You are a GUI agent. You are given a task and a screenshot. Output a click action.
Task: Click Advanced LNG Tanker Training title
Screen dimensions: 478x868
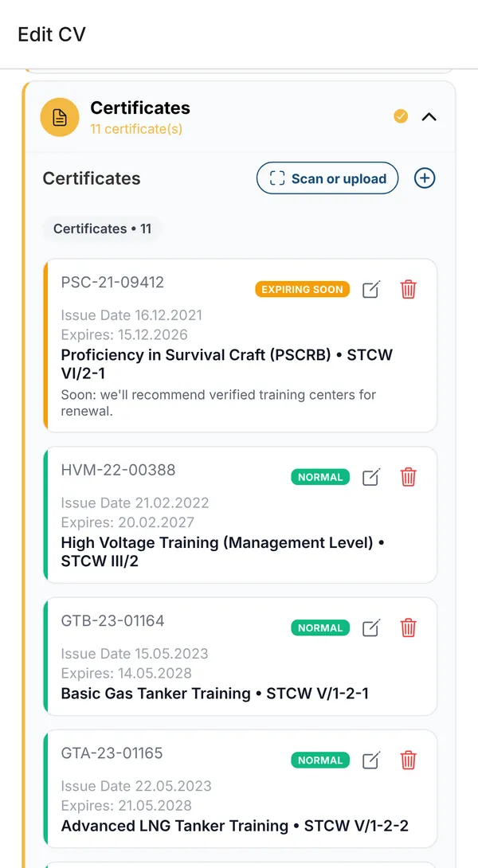(x=235, y=826)
